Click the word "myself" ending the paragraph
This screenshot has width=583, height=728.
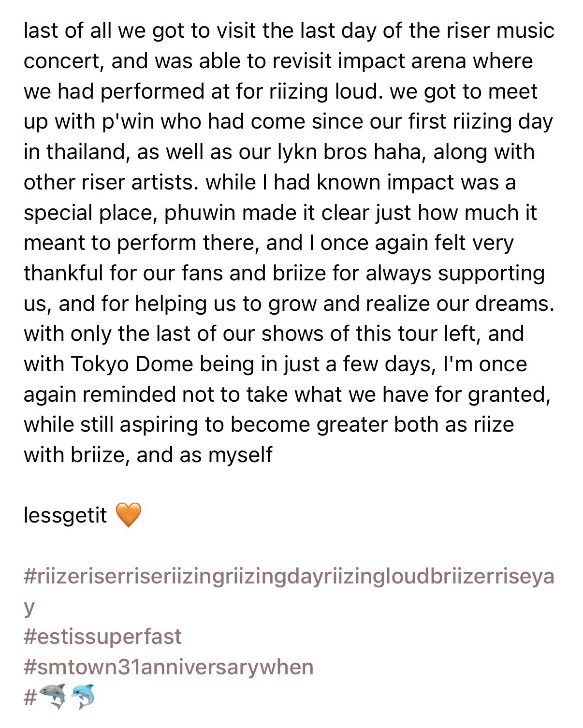click(x=240, y=455)
